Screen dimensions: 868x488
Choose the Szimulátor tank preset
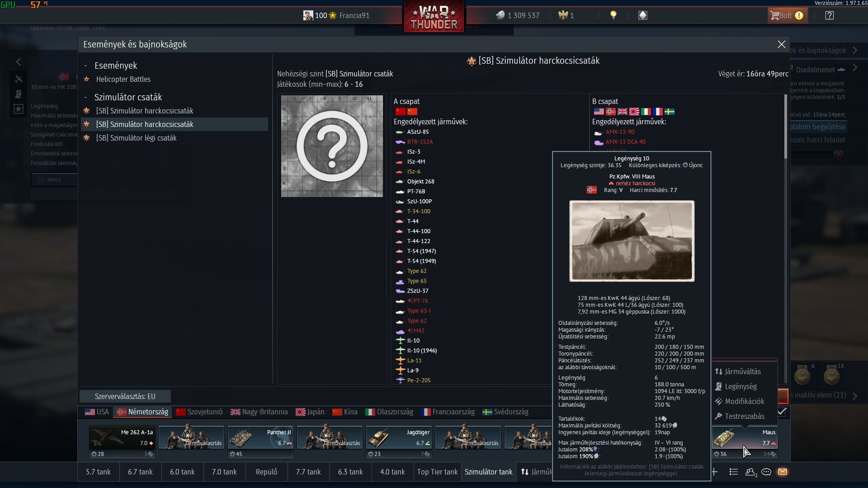coord(488,472)
